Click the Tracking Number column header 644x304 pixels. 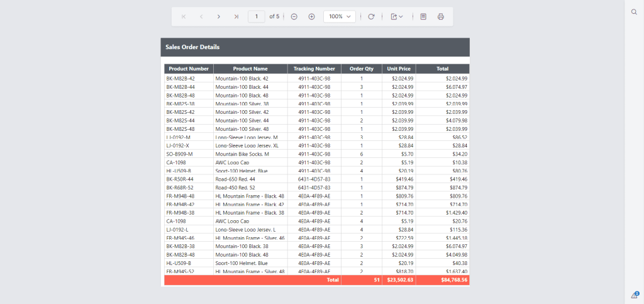(x=314, y=69)
